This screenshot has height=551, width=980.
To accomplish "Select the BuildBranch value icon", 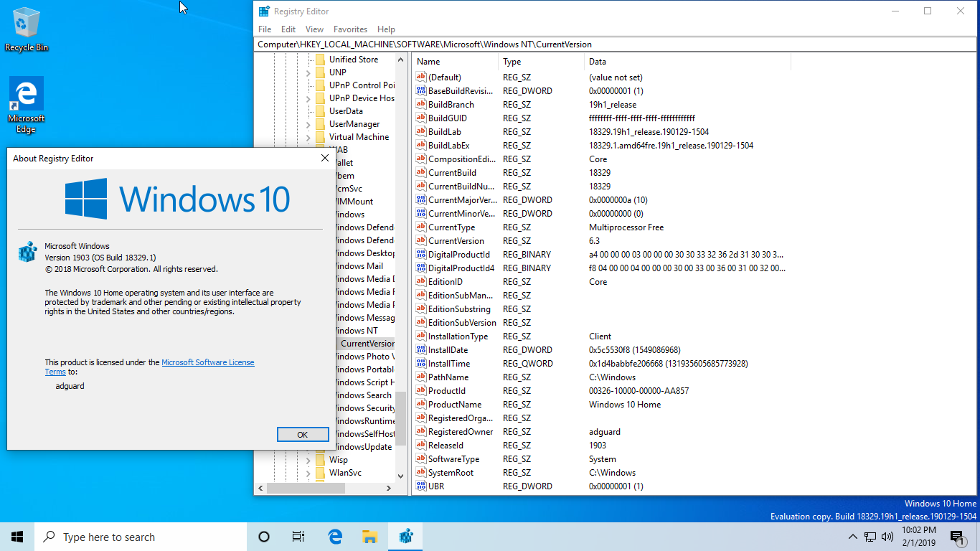I will pyautogui.click(x=421, y=105).
